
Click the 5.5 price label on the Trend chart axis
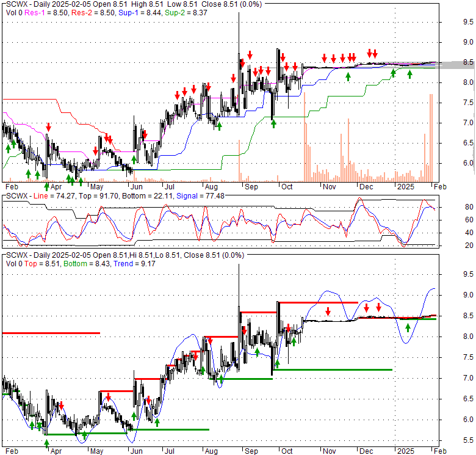click(468, 440)
